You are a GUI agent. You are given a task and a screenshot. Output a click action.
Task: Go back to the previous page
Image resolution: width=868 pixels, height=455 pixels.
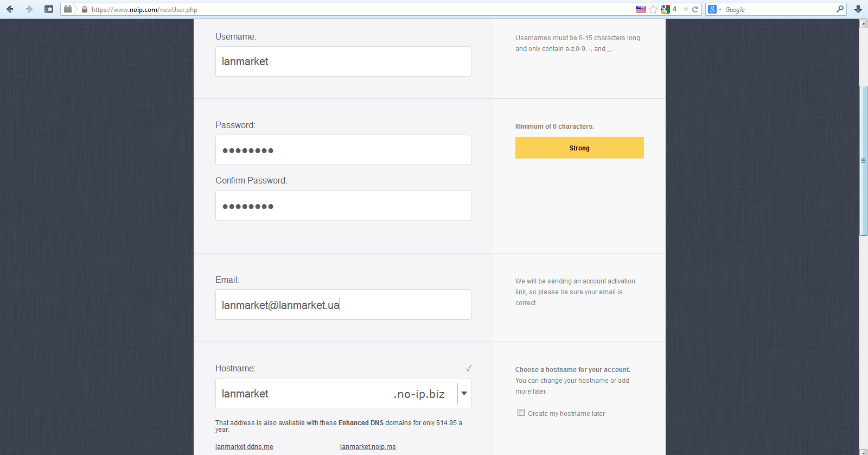point(10,9)
